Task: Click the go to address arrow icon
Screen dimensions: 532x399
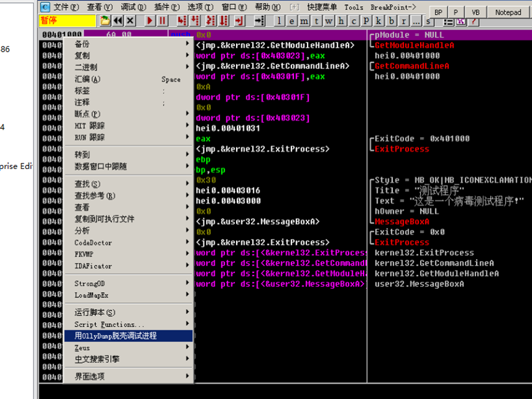Action: click(260, 21)
